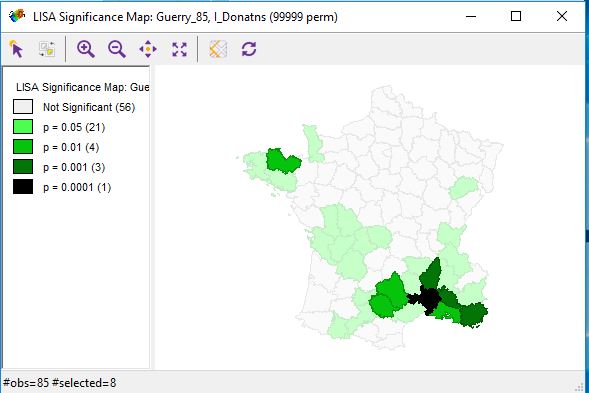Close the LISA Significance Map window
The height and width of the screenshot is (393, 589).
pos(562,16)
